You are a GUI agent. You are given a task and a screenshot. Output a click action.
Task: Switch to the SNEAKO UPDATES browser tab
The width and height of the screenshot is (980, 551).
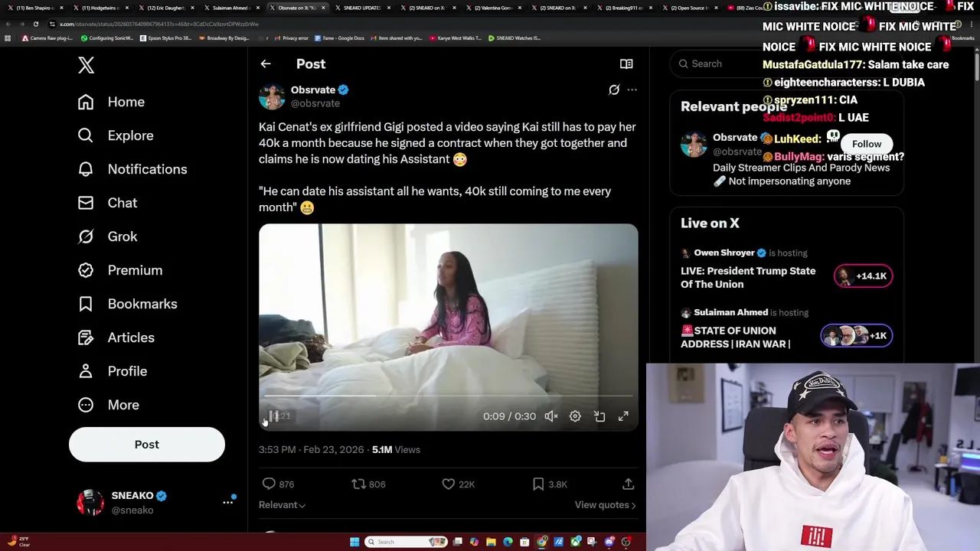(361, 8)
